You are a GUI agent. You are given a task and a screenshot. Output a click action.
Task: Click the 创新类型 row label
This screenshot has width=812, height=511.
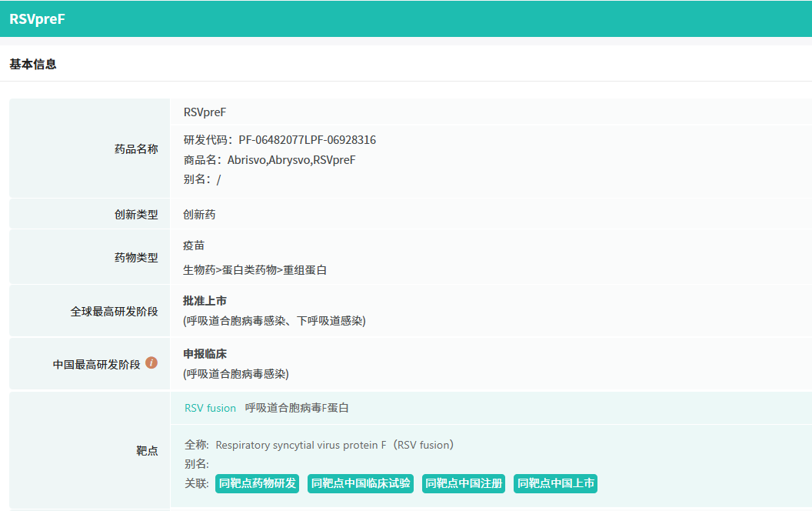136,215
